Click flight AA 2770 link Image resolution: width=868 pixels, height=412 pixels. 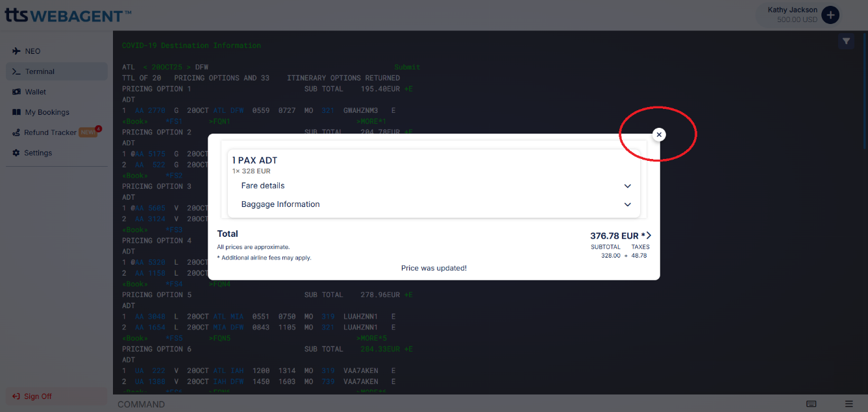[150, 110]
